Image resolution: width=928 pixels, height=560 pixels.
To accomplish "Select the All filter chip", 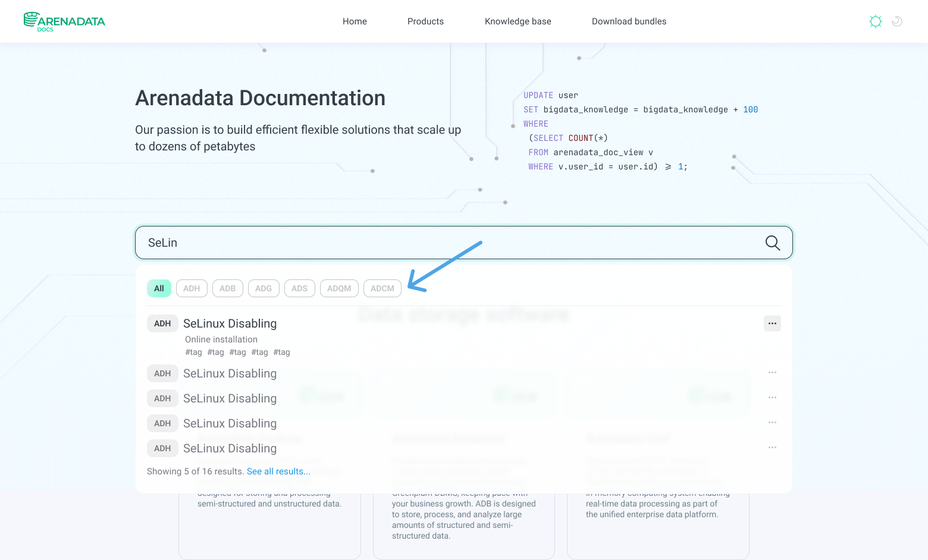I will [x=159, y=288].
